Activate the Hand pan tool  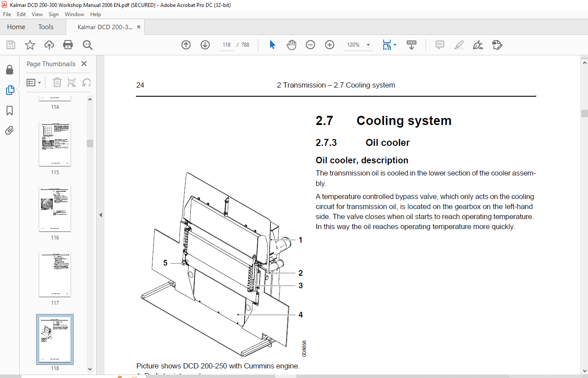click(x=291, y=45)
